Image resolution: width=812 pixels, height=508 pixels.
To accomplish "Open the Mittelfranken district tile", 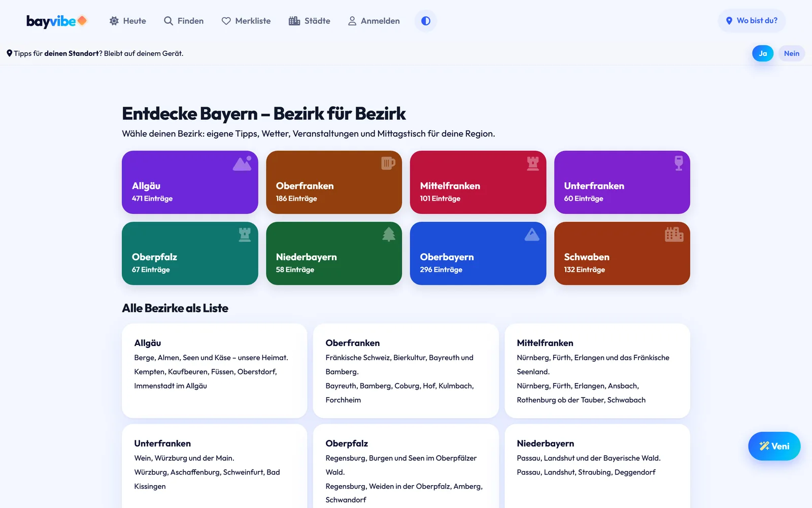I will pos(478,182).
